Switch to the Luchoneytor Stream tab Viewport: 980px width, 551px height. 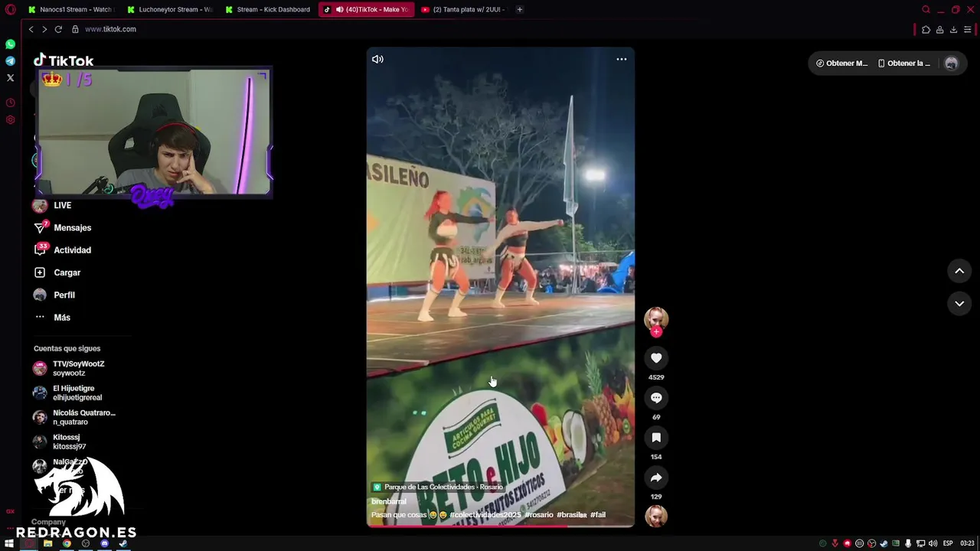(169, 9)
